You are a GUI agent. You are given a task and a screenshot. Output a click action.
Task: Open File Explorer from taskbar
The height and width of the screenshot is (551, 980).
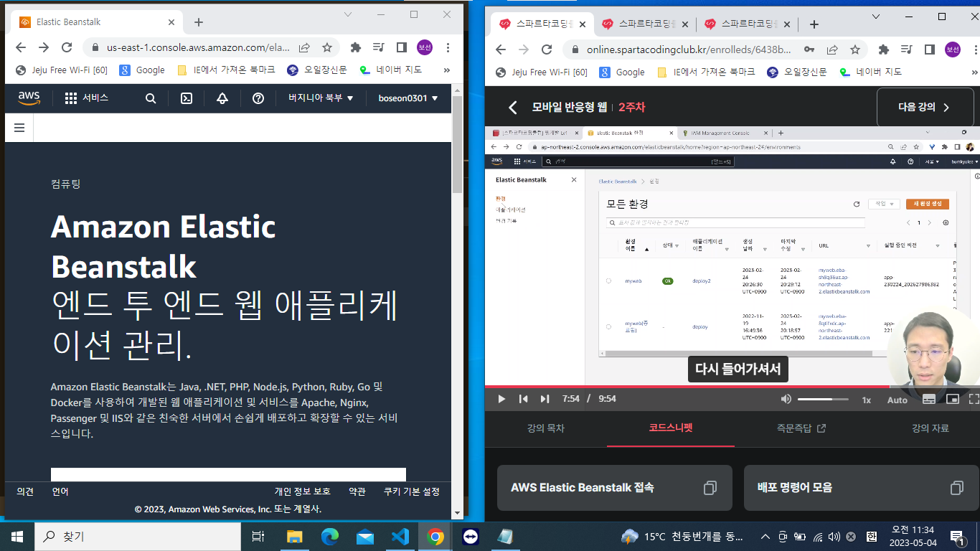(295, 537)
